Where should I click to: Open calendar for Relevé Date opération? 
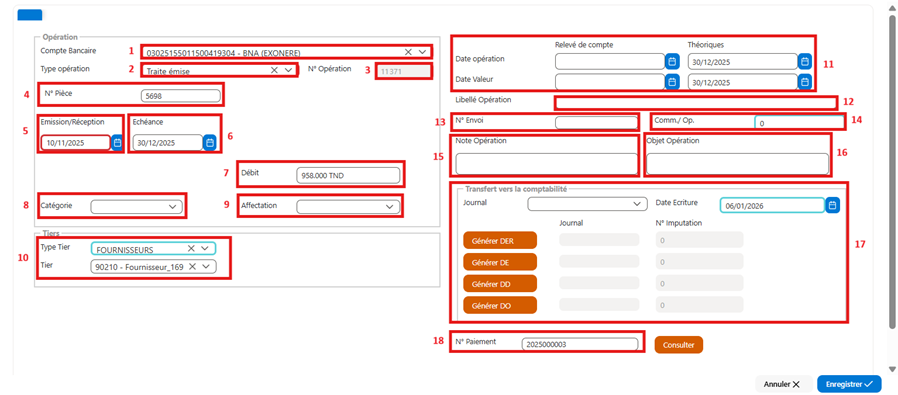click(671, 61)
